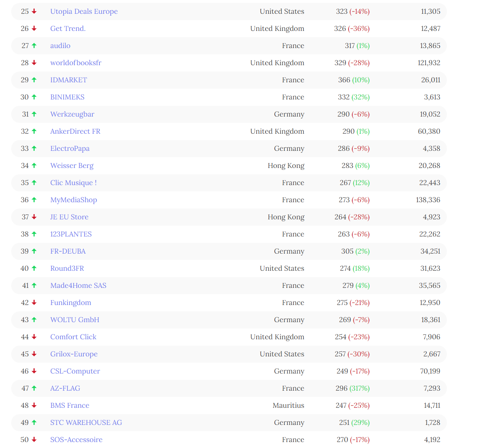Click the 251 (29%) value
480x448 pixels.
[x=355, y=423]
